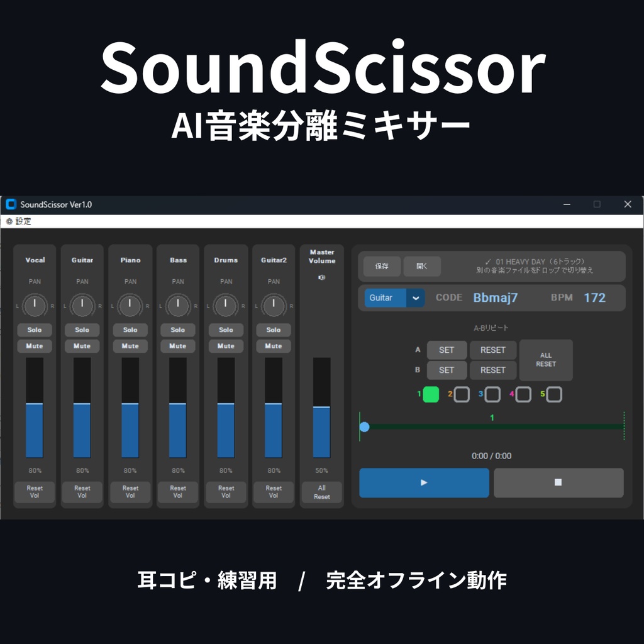Mute the Piano track
This screenshot has width=644, height=644.
pyautogui.click(x=130, y=346)
